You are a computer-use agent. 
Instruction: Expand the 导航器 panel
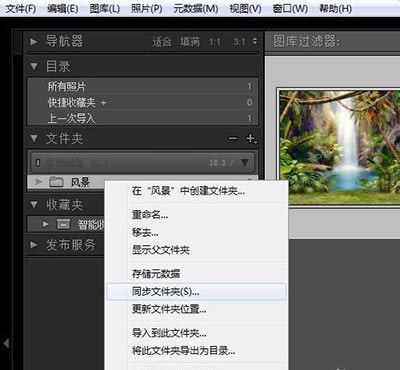34,42
